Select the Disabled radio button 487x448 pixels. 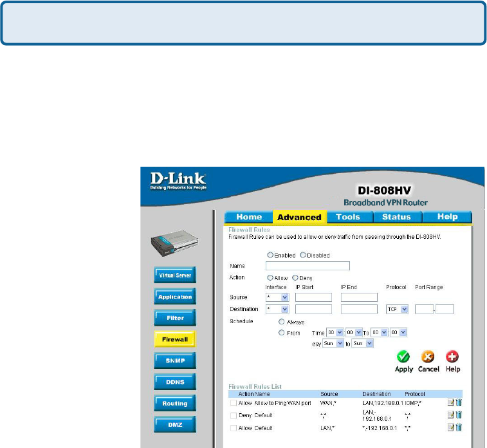coord(303,255)
